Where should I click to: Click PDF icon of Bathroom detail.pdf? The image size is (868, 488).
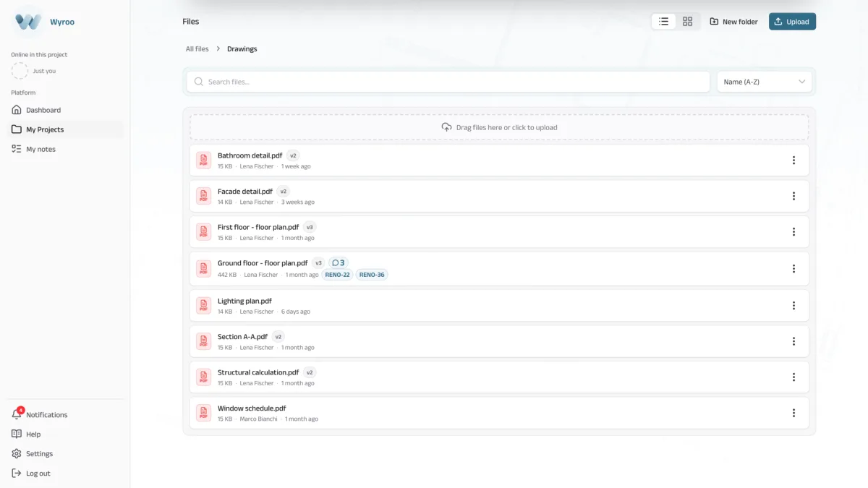204,160
